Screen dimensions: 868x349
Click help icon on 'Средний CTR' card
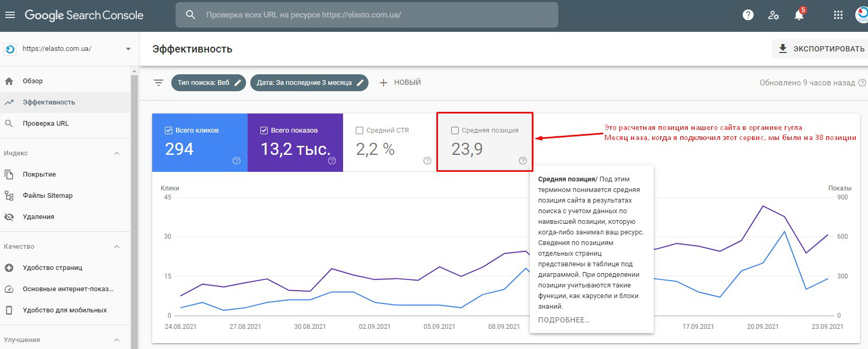tap(427, 161)
